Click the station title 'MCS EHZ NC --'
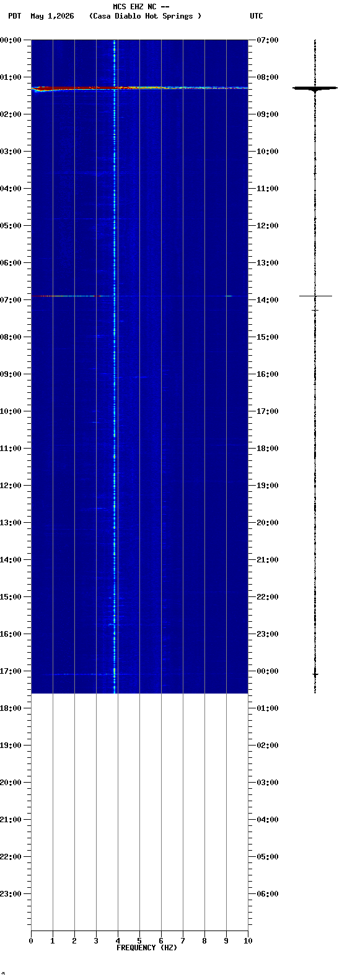 coord(141,6)
